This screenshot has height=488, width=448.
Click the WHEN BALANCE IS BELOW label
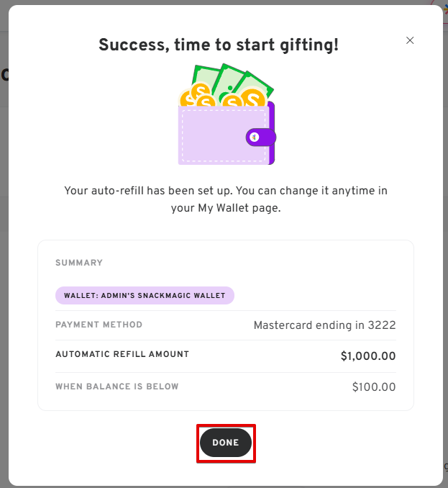tap(117, 387)
